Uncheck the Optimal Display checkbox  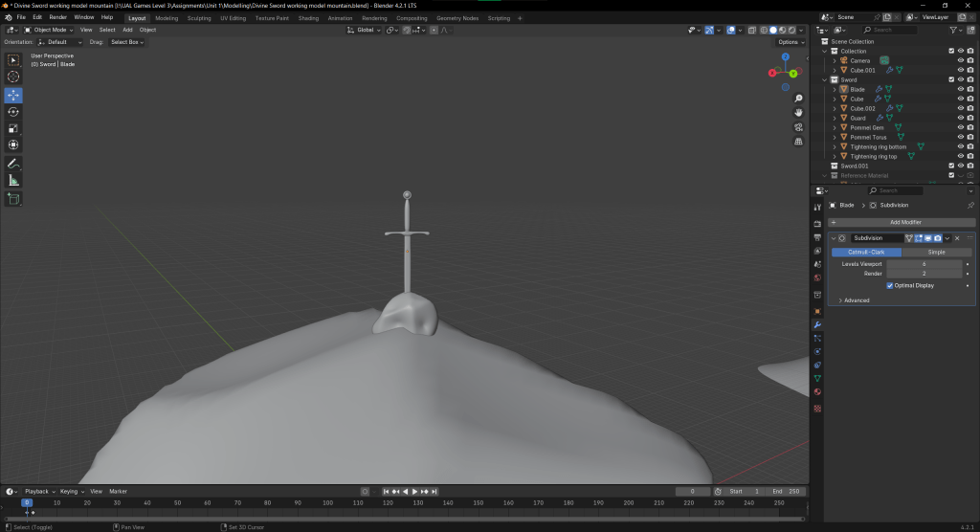(890, 285)
